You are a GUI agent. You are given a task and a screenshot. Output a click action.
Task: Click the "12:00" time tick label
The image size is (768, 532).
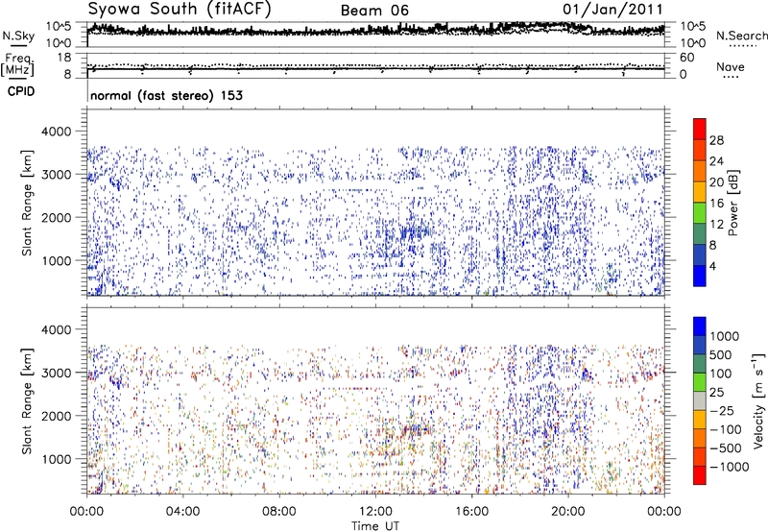375,512
